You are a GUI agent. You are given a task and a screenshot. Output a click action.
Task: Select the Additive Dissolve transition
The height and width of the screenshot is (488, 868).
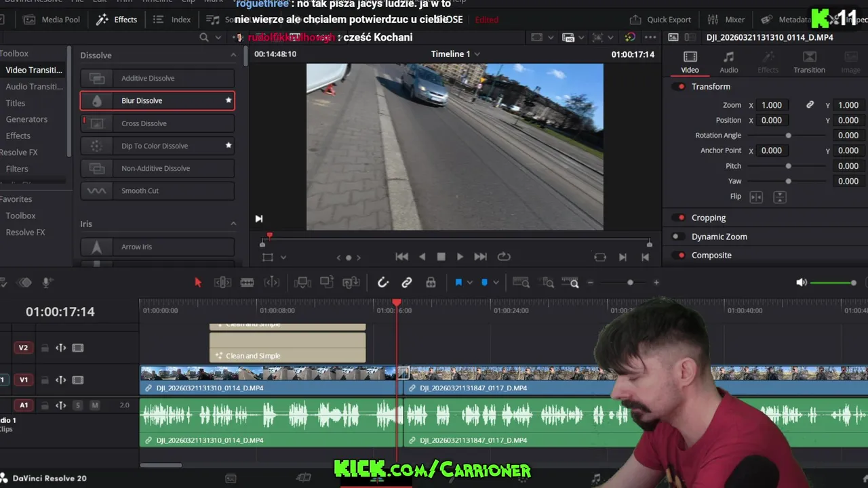click(157, 78)
